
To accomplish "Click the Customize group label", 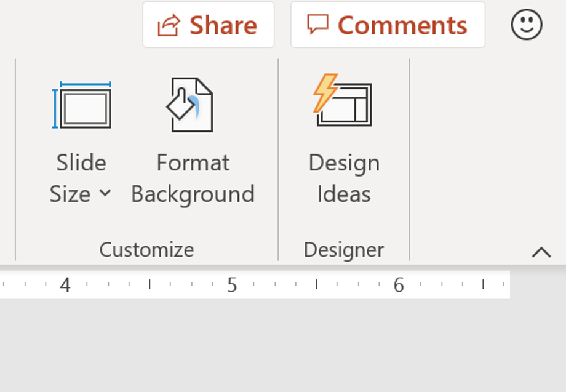I will [148, 249].
